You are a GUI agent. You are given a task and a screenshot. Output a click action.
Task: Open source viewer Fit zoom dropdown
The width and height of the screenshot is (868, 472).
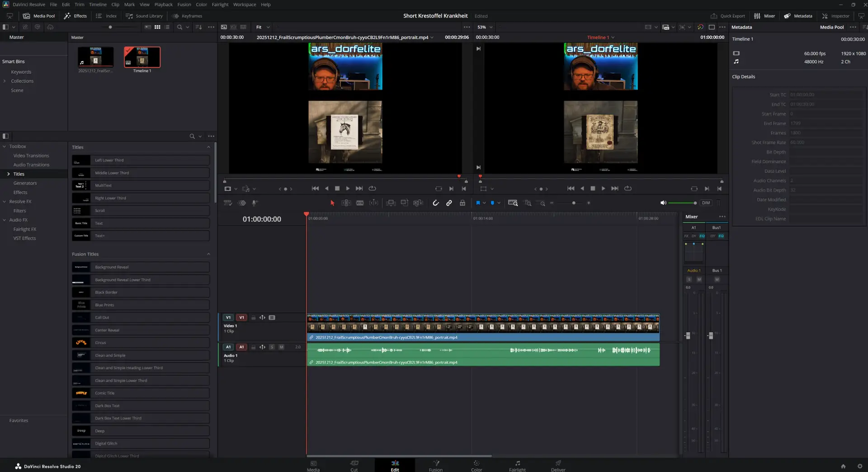click(263, 27)
